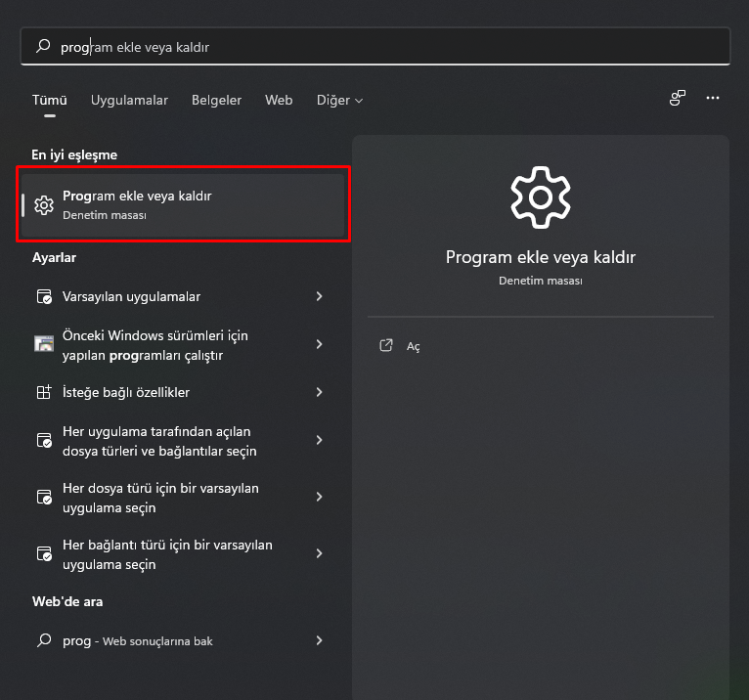Click Aç to open the program

click(x=413, y=346)
